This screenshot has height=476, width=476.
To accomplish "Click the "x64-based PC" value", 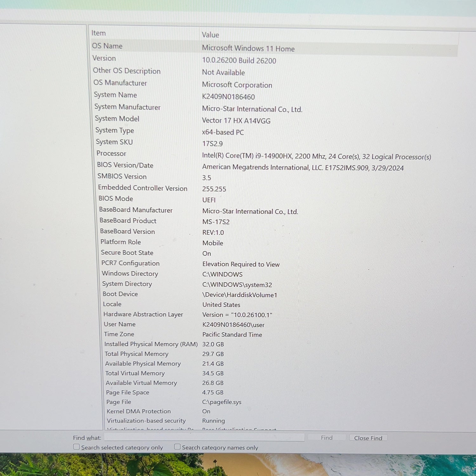I will pyautogui.click(x=223, y=132).
